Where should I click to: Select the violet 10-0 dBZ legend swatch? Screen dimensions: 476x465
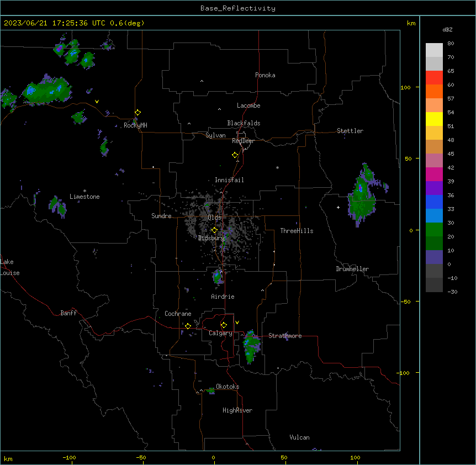click(x=434, y=257)
